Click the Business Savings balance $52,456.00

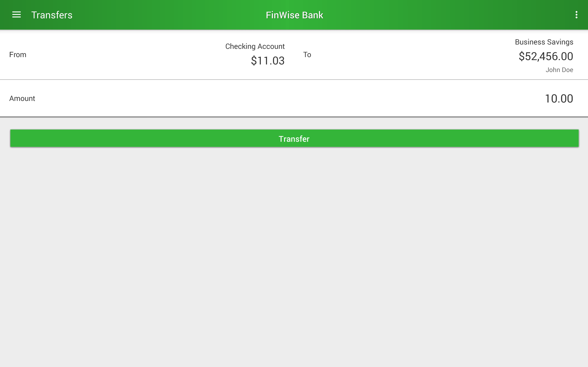pyautogui.click(x=546, y=56)
